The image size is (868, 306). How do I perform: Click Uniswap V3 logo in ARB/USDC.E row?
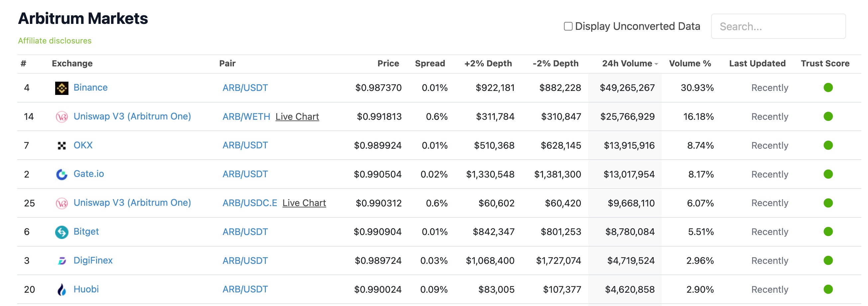pyautogui.click(x=62, y=203)
